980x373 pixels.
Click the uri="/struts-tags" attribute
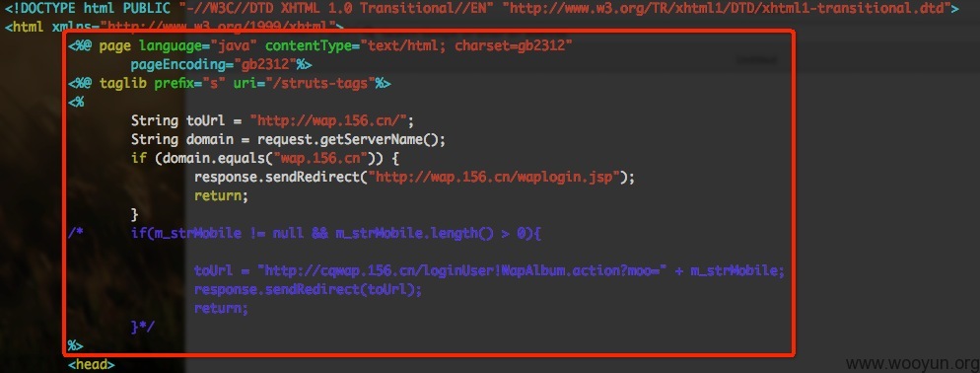[x=305, y=84]
